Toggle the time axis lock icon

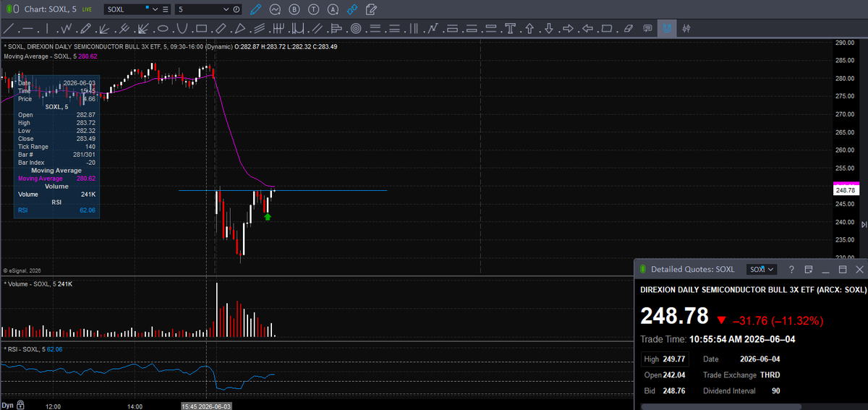coord(20,405)
